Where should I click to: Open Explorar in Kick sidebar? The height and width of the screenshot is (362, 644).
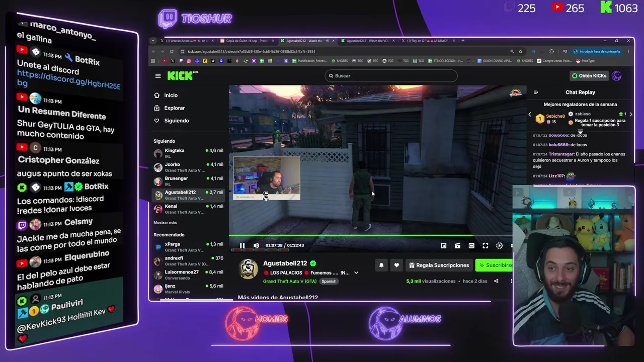[174, 108]
